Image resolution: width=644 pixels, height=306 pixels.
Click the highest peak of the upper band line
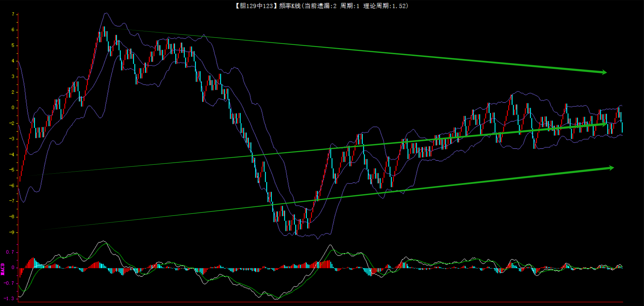[x=106, y=13]
